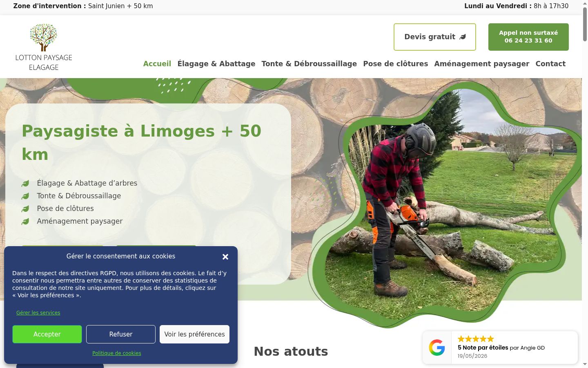Click leaf icon beside Pose de clôtures item
Screen dimensions: 588x368
point(25,209)
